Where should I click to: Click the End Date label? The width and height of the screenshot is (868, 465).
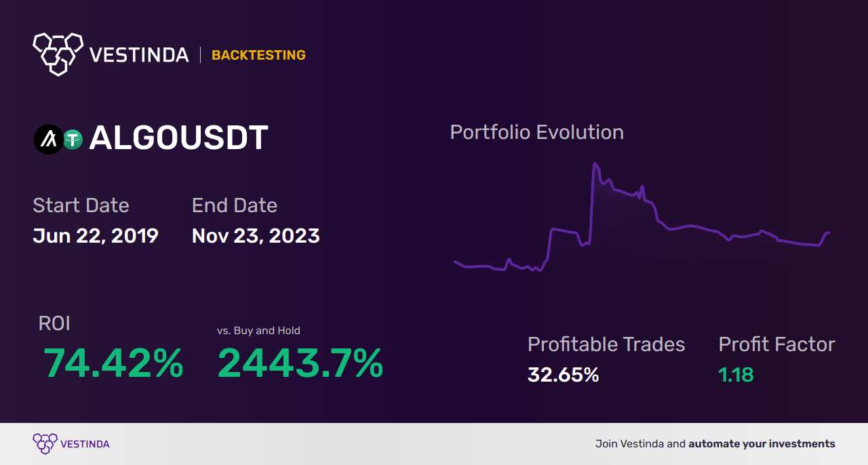pos(235,205)
